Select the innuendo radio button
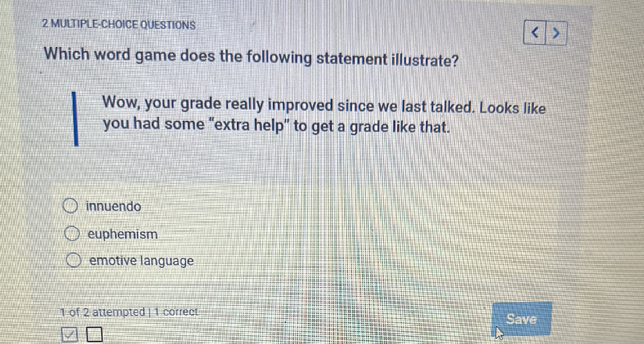The height and width of the screenshot is (344, 644). click(x=70, y=206)
